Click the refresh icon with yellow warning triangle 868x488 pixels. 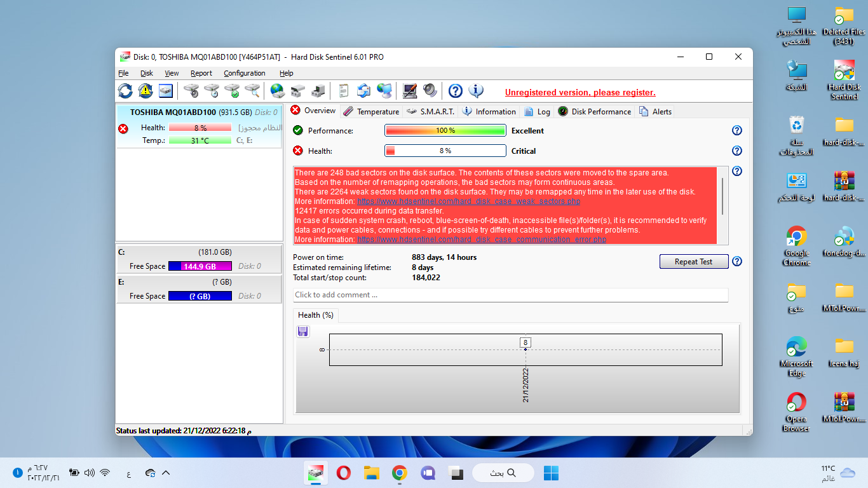(146, 91)
